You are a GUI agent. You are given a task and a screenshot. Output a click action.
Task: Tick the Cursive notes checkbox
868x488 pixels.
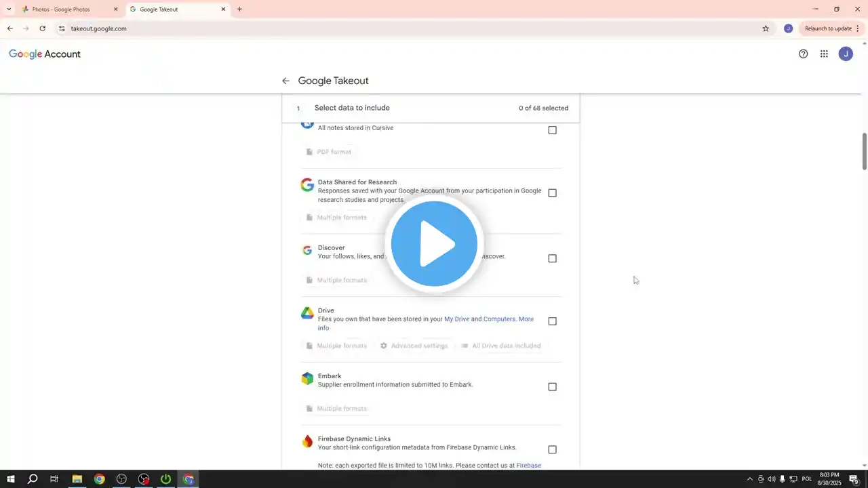552,130
